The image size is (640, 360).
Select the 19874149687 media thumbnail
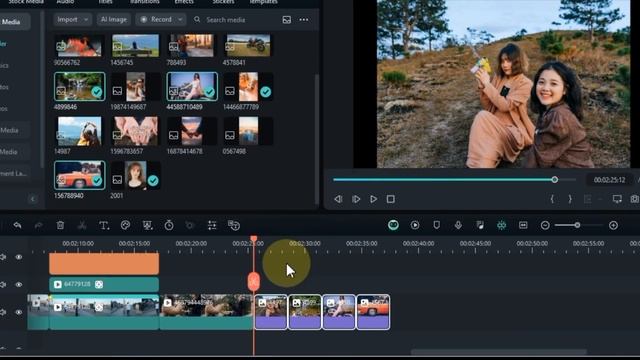tap(136, 87)
